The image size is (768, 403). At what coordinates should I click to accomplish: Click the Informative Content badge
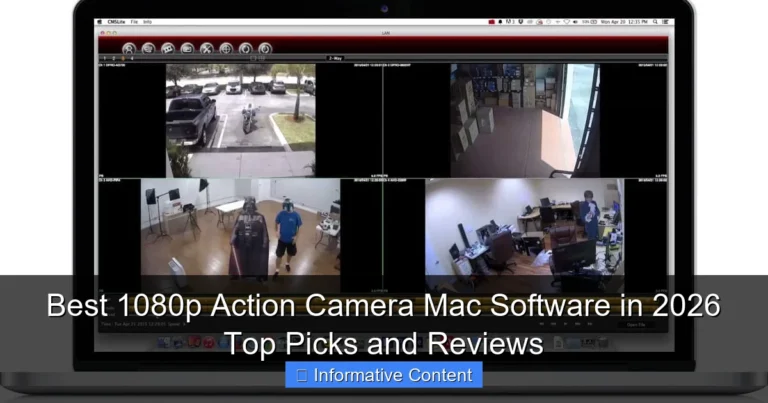tap(384, 375)
